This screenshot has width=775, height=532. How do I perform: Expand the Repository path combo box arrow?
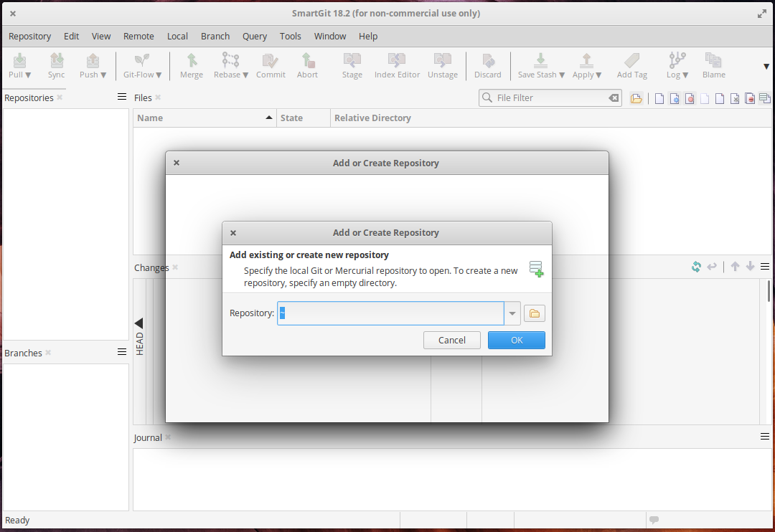[512, 313]
